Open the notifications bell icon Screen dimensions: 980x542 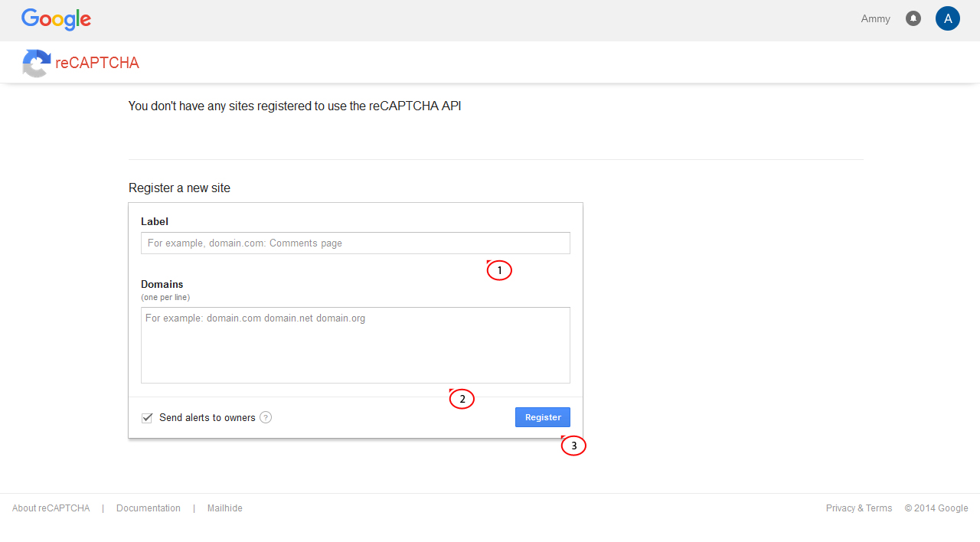click(913, 18)
